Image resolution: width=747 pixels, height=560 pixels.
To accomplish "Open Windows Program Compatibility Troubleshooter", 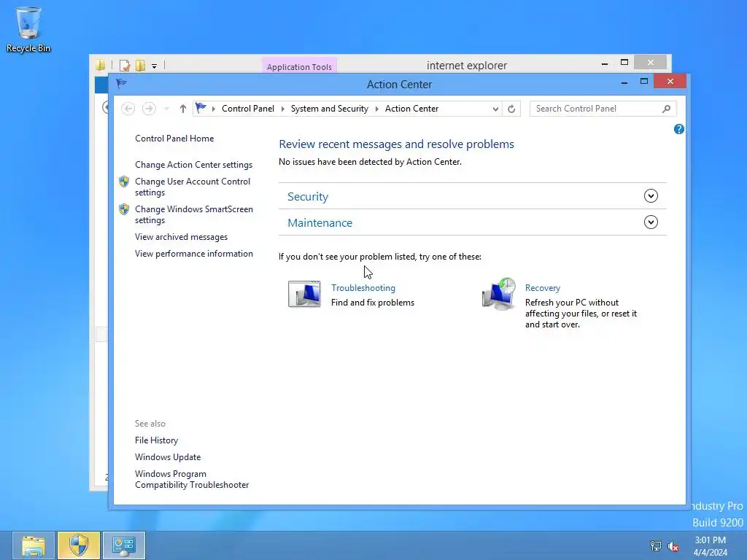I will pos(192,479).
